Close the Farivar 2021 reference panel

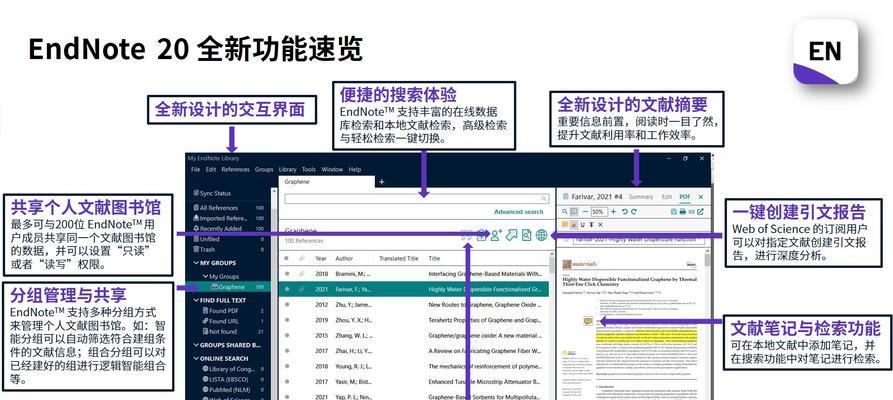point(701,197)
